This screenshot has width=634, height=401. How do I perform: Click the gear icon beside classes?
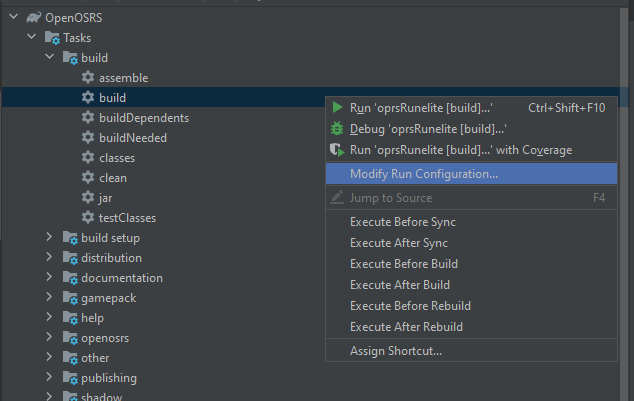88,157
